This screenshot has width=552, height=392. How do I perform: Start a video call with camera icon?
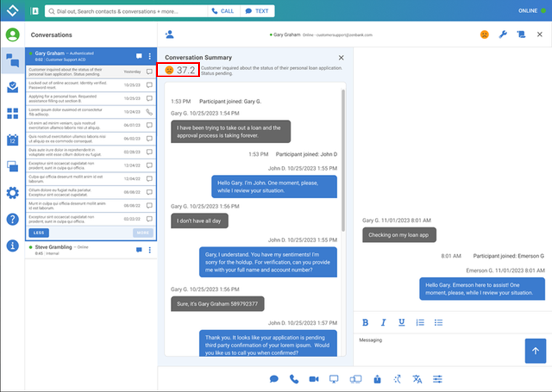(x=314, y=379)
